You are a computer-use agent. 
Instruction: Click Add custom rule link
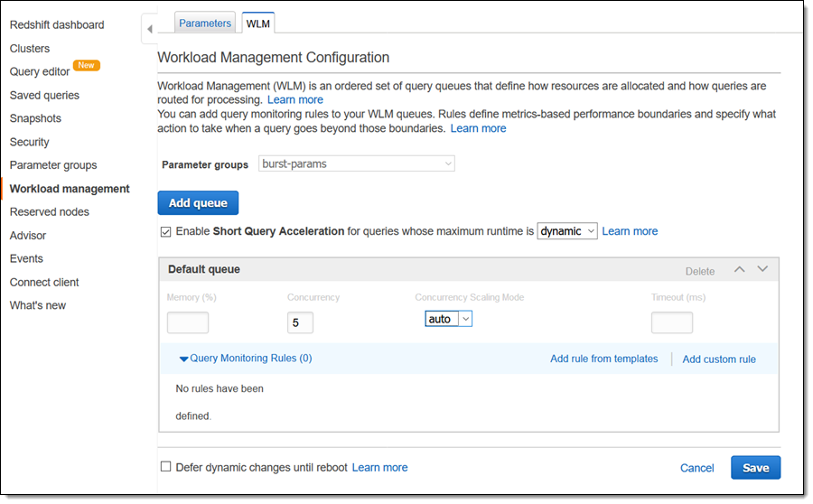point(719,359)
